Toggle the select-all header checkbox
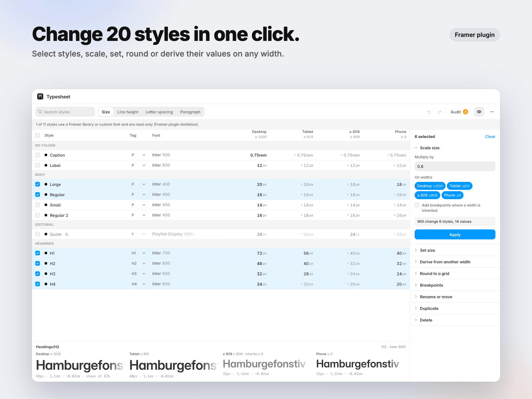 (38, 135)
